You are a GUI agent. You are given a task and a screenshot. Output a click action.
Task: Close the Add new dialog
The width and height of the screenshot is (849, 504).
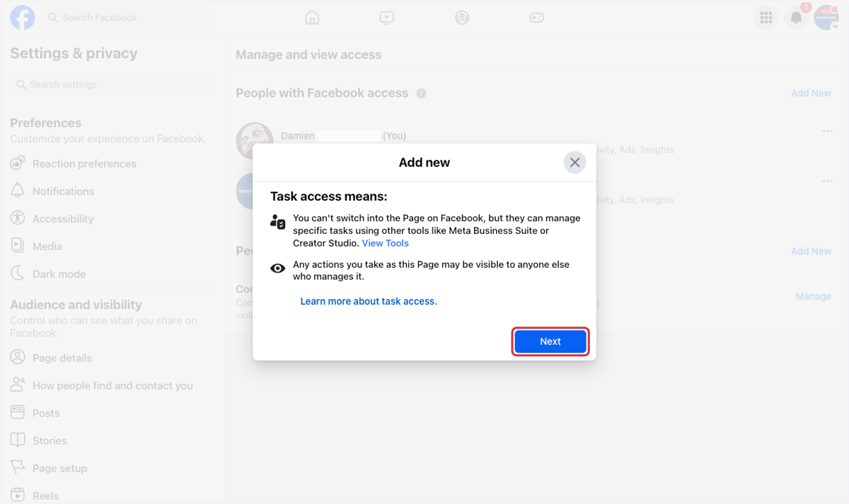pos(574,163)
